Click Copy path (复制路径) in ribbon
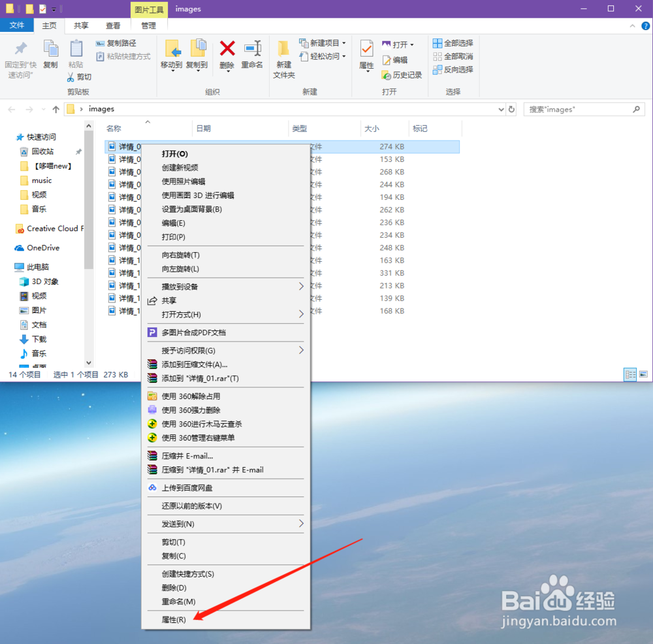Viewport: 653px width, 644px height. tap(116, 43)
